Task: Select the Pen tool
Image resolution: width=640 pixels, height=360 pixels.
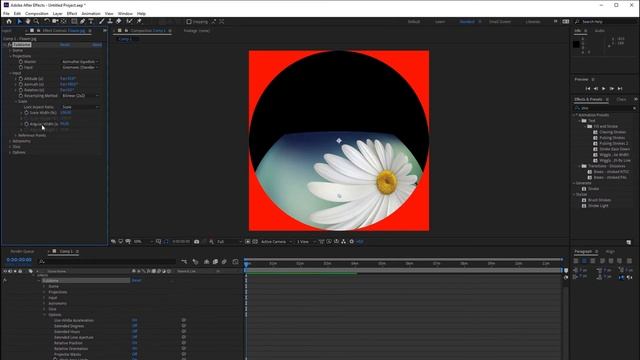Action: [82, 21]
